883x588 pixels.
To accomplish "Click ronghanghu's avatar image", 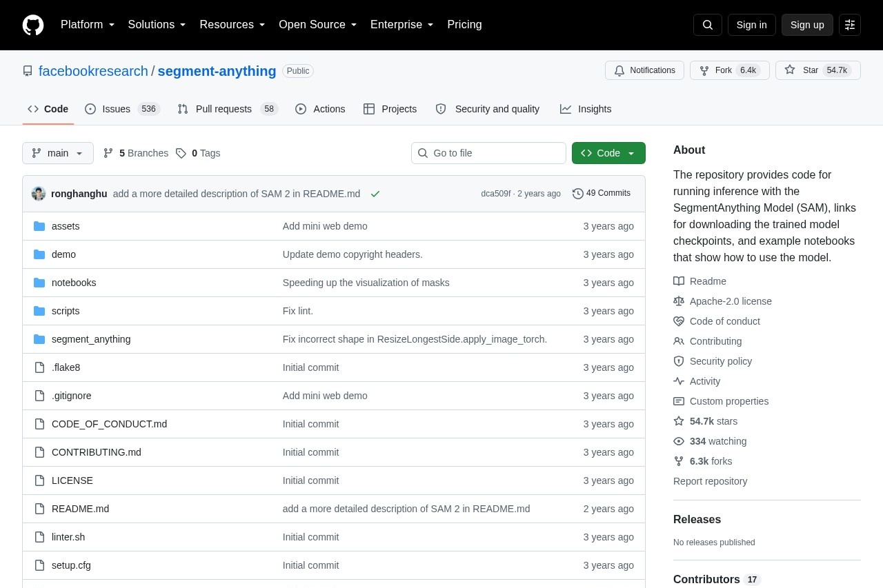I will click(39, 194).
